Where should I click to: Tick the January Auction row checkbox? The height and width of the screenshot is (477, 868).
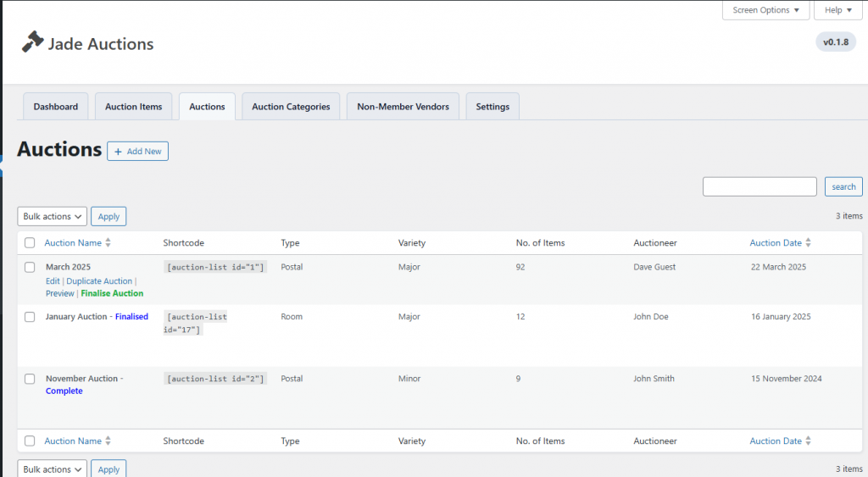tap(30, 317)
